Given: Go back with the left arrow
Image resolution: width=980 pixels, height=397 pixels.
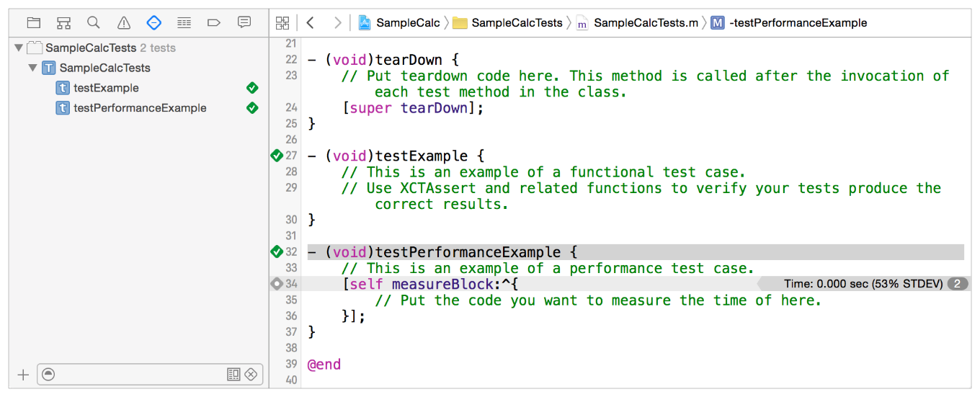Looking at the screenshot, I should [310, 22].
